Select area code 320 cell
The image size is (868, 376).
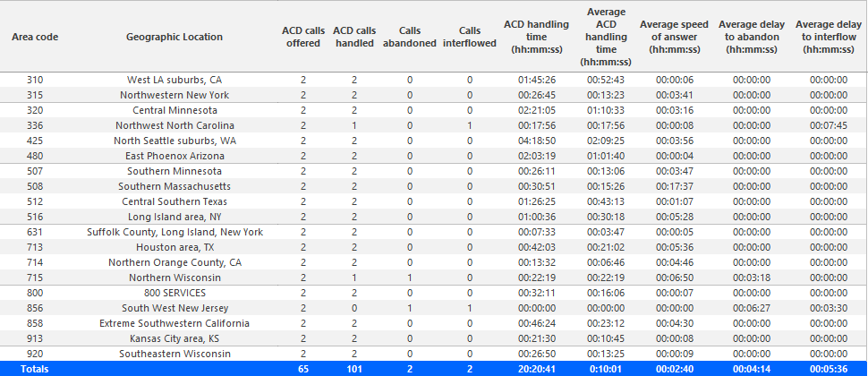point(35,110)
